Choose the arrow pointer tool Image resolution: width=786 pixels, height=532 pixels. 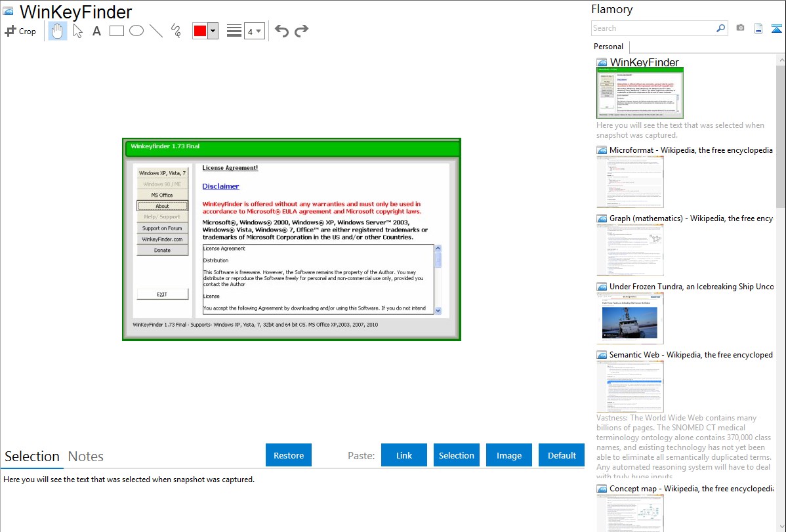pyautogui.click(x=77, y=31)
